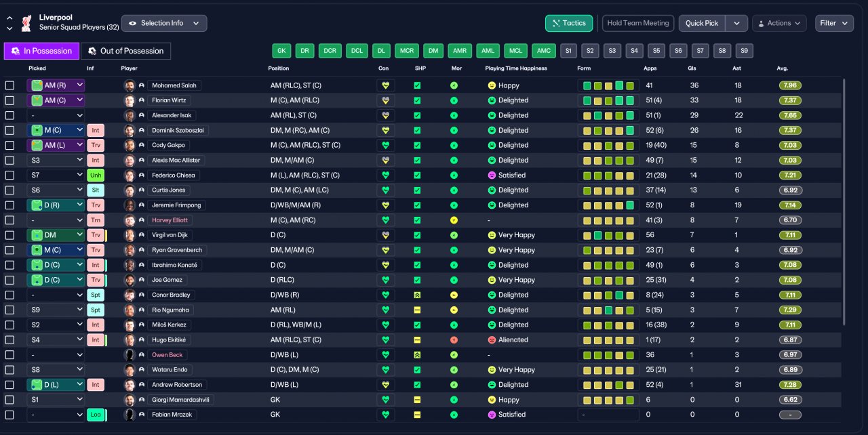This screenshot has height=435, width=868.
Task: Open Rio Ngumoha's player profile link
Action: coord(171,310)
